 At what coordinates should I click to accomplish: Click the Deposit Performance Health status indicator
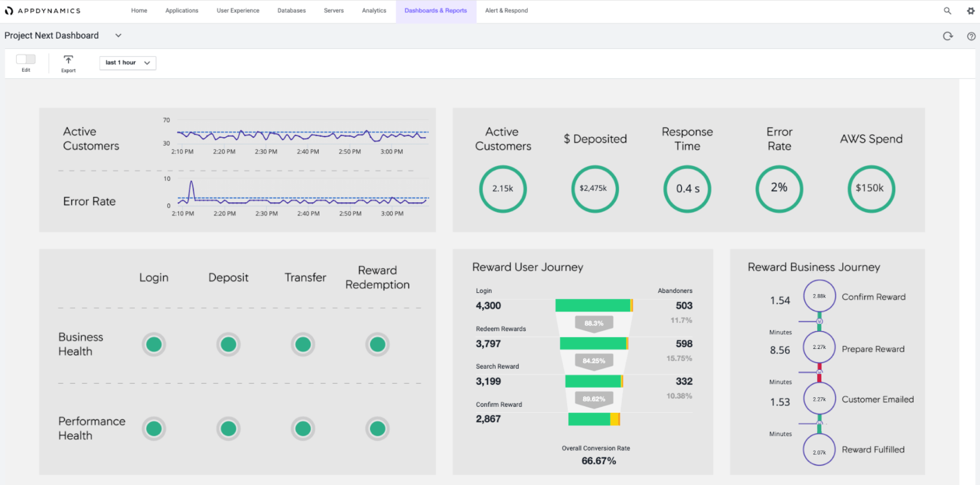click(x=229, y=428)
